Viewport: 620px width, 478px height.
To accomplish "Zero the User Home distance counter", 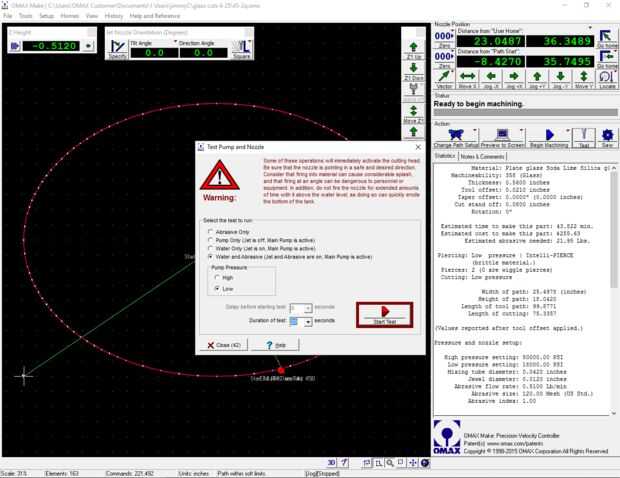I will (444, 38).
